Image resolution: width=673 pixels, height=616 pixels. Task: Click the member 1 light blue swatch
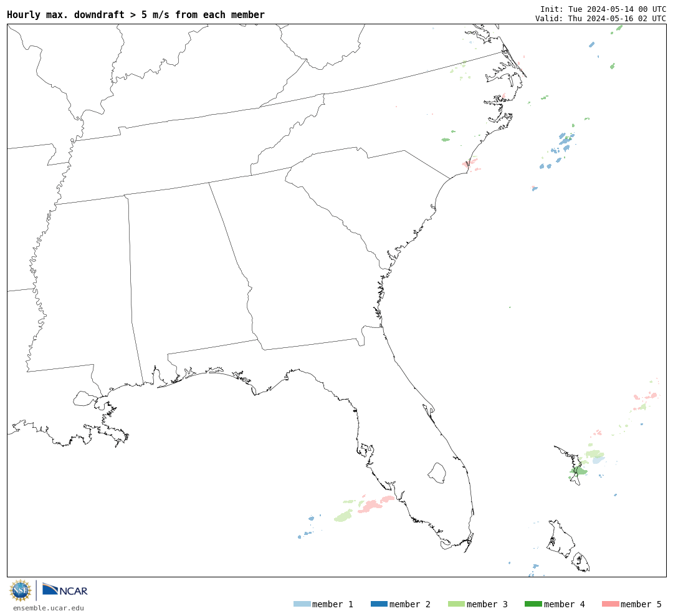pos(302,604)
